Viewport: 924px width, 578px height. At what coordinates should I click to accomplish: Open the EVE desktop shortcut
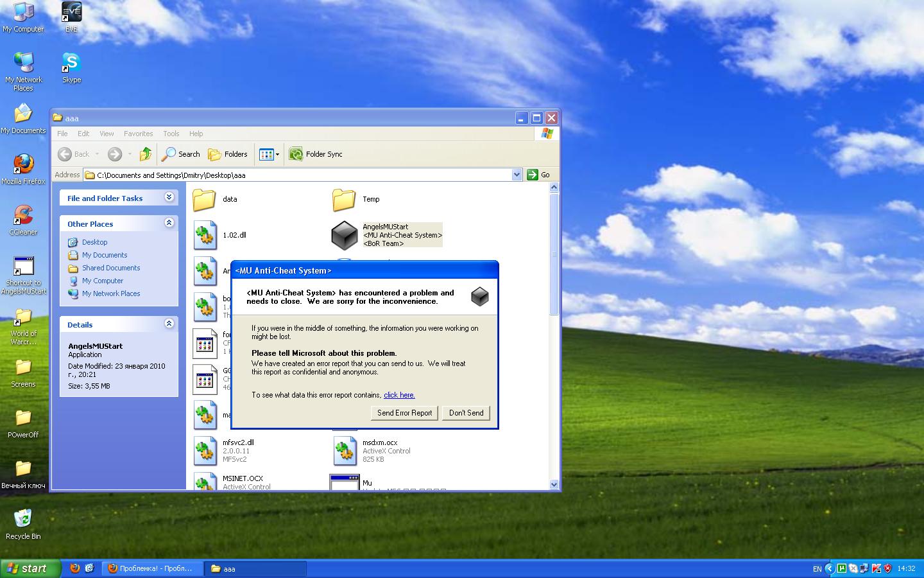tap(71, 17)
